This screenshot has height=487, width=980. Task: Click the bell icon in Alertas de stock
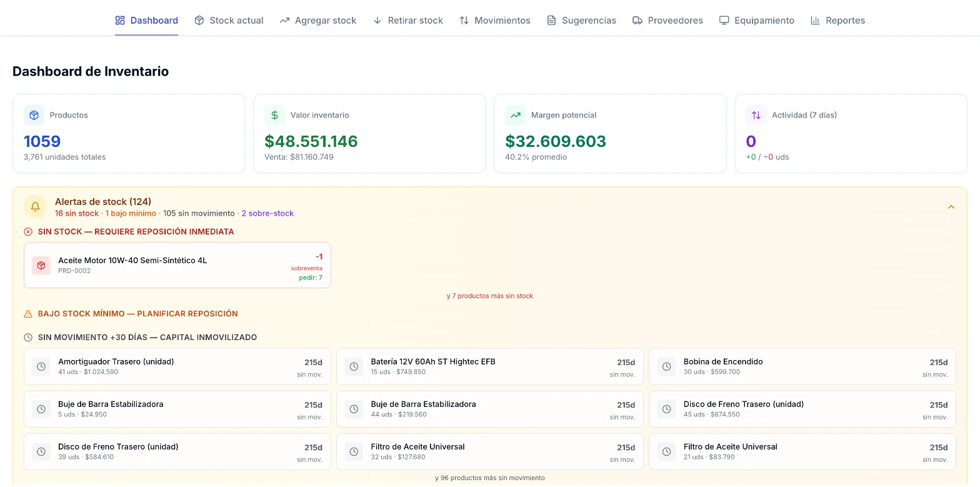[x=36, y=206]
